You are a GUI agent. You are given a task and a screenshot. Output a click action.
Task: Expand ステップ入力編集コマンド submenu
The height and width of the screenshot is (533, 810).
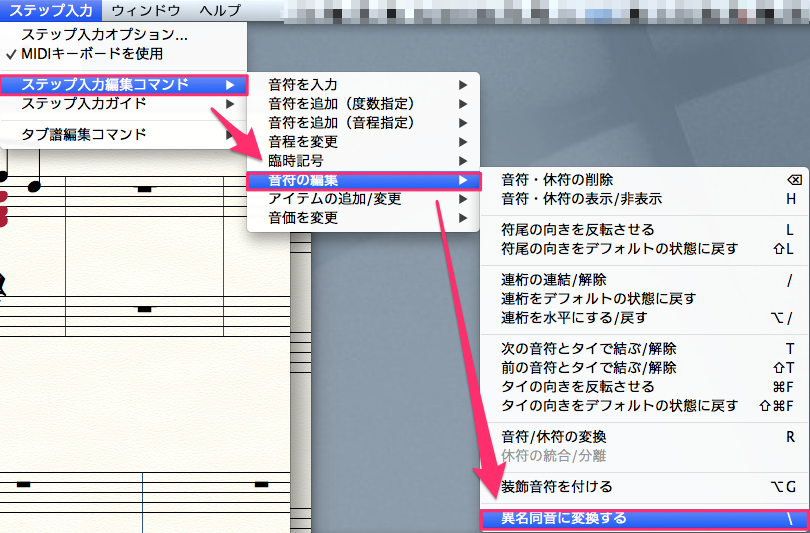[124, 84]
